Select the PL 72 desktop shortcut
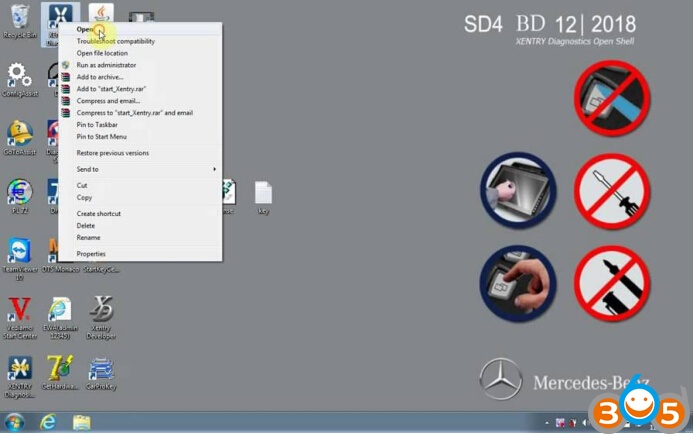695x434 pixels. coord(20,196)
